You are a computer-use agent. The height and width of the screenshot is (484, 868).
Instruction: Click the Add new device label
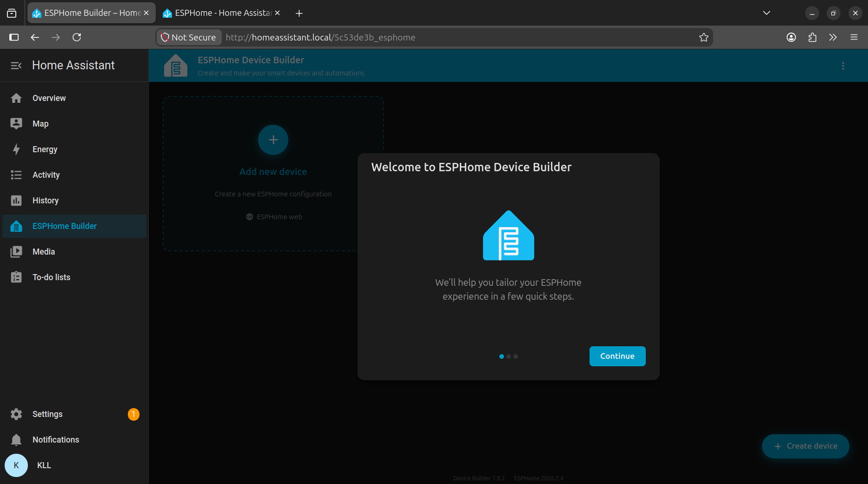[273, 172]
